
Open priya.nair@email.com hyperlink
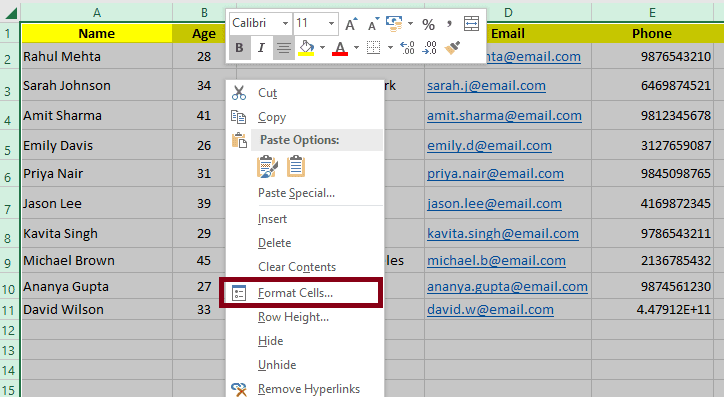pos(495,174)
